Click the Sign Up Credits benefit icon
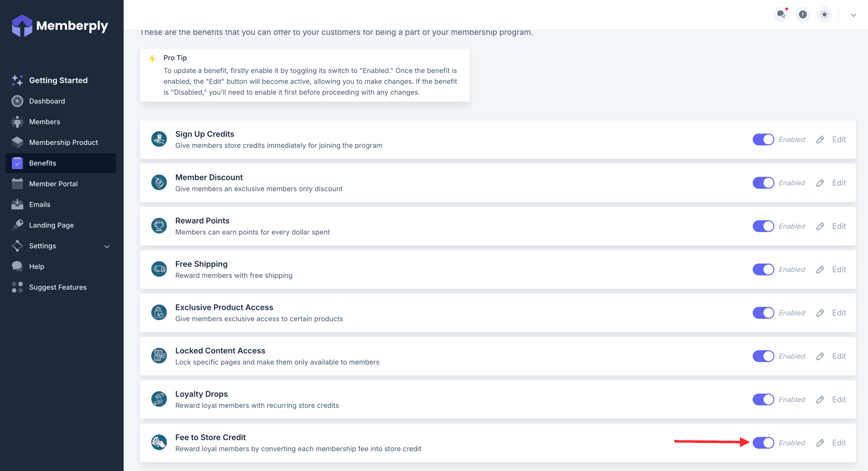The width and height of the screenshot is (868, 471). (x=159, y=139)
